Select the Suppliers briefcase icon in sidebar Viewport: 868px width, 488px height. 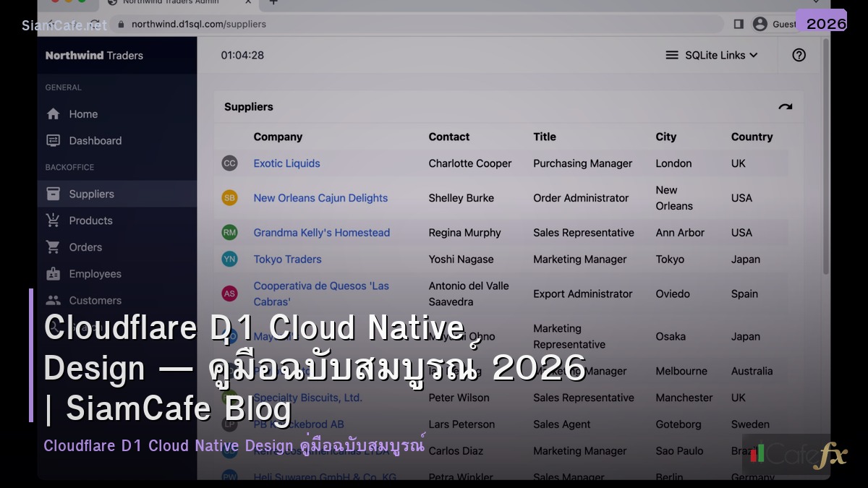click(54, 194)
